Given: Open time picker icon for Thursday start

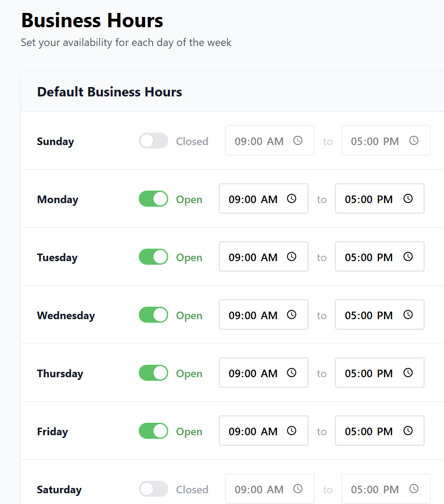Looking at the screenshot, I should click(x=291, y=373).
